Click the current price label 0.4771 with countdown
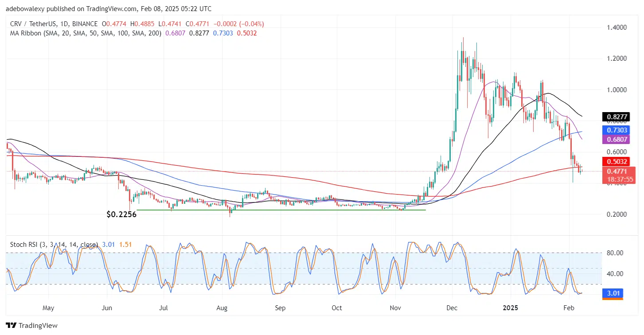 614,175
